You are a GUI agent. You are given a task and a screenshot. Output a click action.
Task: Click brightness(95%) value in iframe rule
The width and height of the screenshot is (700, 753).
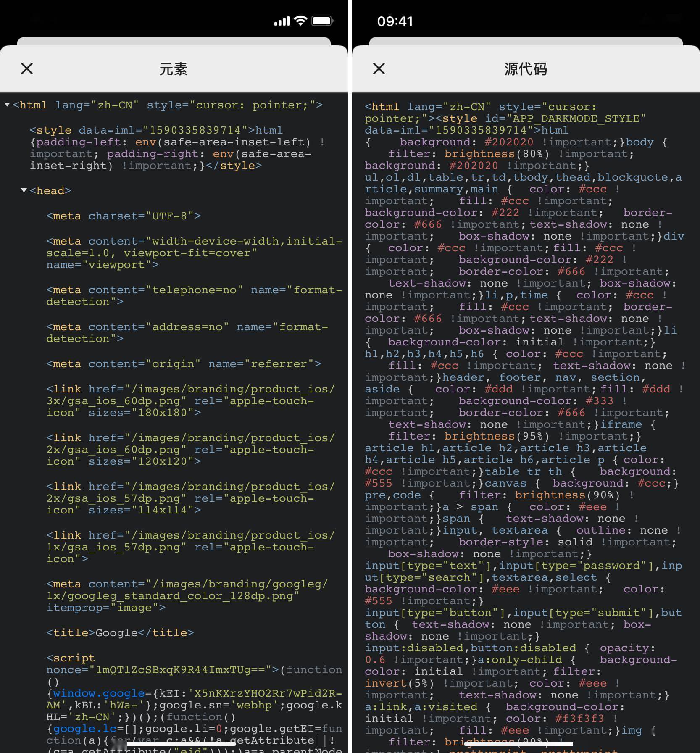click(497, 436)
